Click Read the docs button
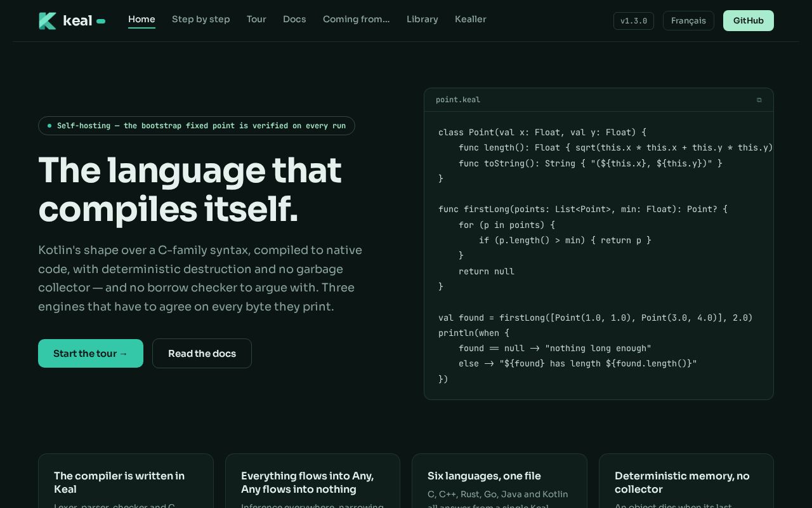The width and height of the screenshot is (812, 508). click(x=202, y=354)
